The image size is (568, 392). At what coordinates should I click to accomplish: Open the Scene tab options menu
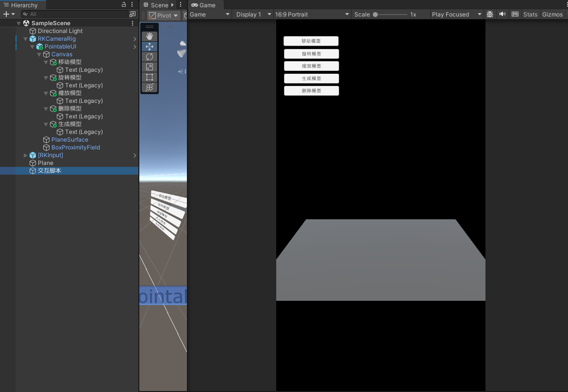(181, 5)
